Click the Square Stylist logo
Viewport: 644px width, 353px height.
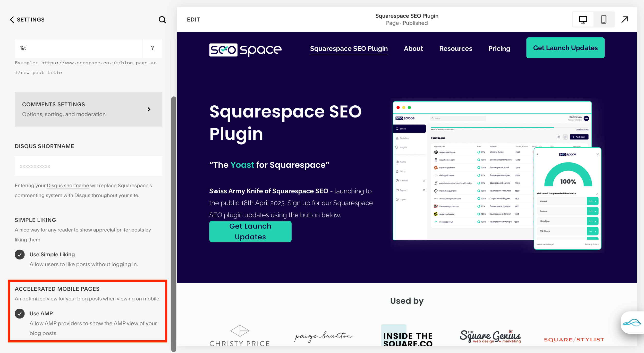click(x=574, y=340)
